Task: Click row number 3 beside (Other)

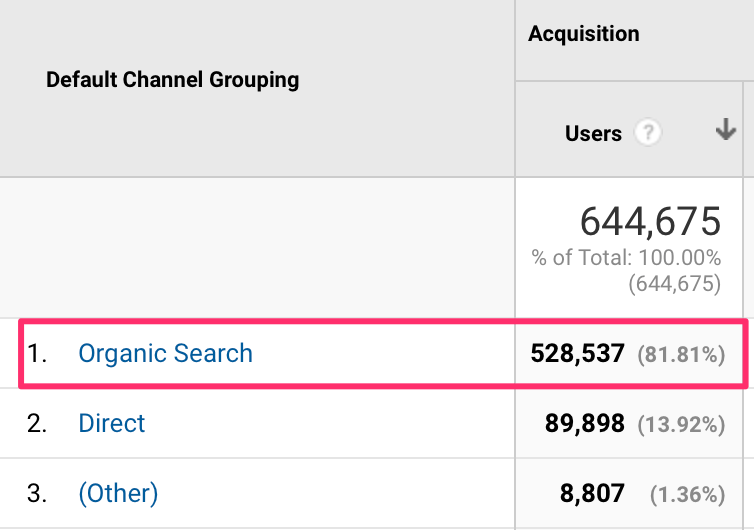Action: pos(37,493)
